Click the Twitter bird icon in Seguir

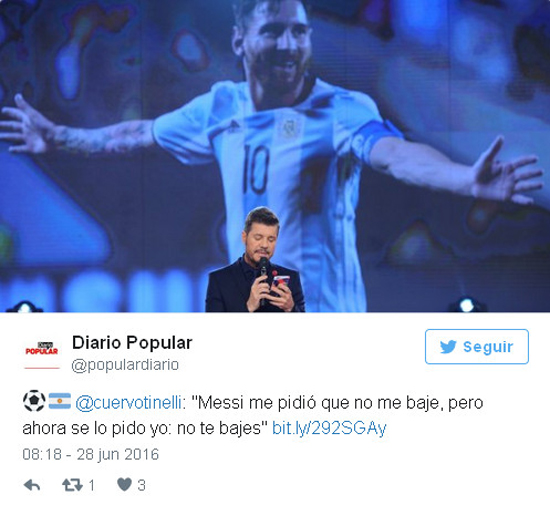tap(448, 346)
